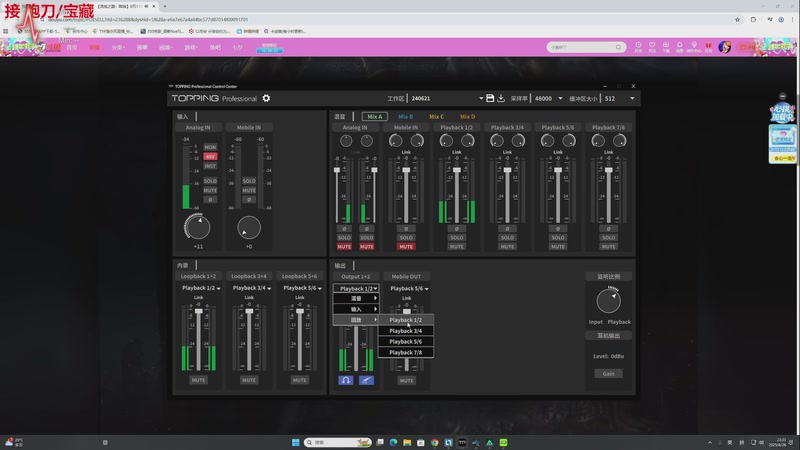The image size is (800, 450).
Task: Invert phase on Analog IN input channel
Action: click(210, 199)
